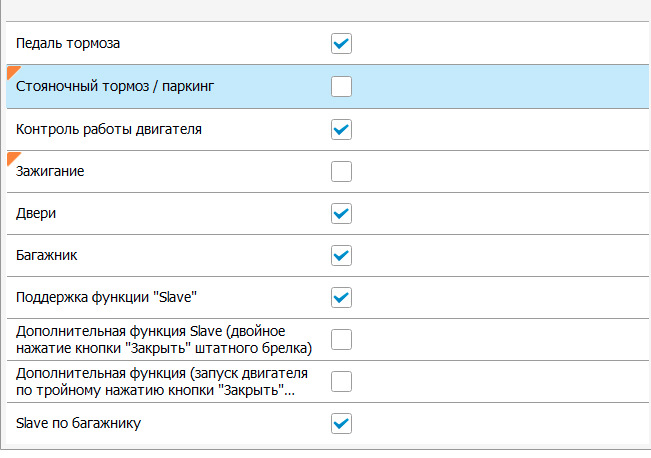Enable the double-press "Дополнительная функция Slave" checkbox
This screenshot has width=651, height=458.
pos(342,339)
